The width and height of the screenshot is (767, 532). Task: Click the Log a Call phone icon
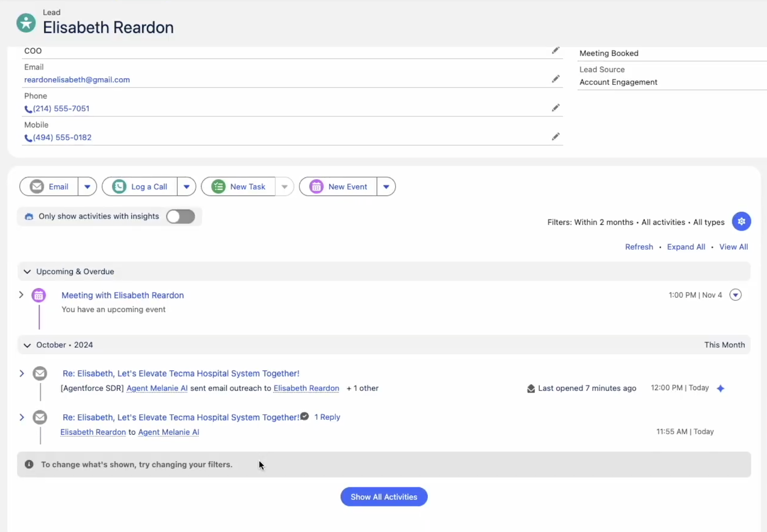119,186
